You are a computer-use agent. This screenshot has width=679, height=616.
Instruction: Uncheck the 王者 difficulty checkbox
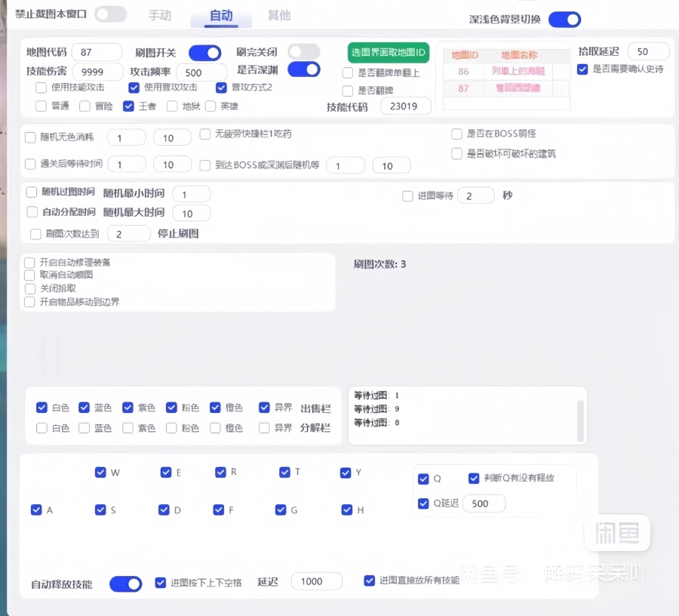coord(128,106)
